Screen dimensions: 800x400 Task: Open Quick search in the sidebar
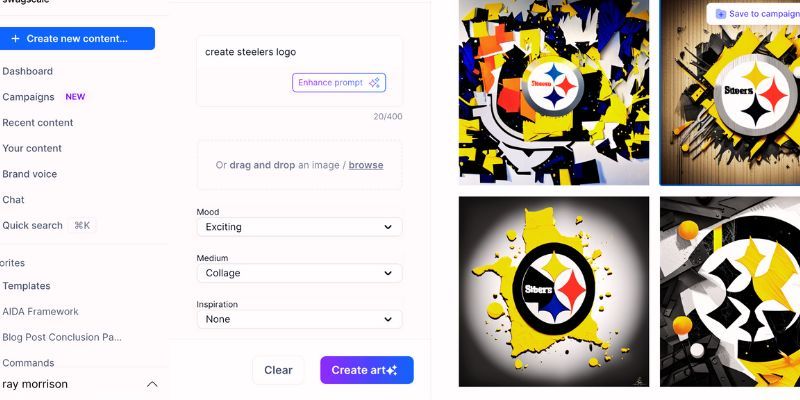point(33,226)
